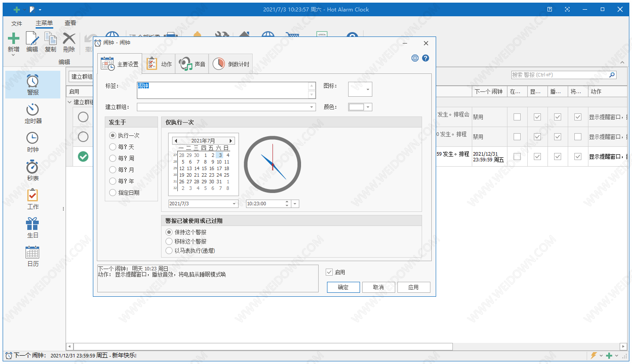Screen dimensions: 632x364
Task: Click the 启用 column header
Action: pos(79,91)
